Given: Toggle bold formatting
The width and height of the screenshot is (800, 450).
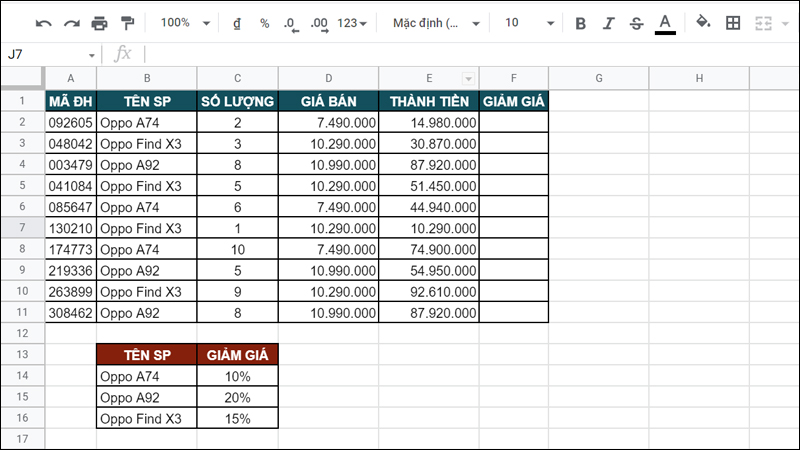Looking at the screenshot, I should click(x=580, y=23).
